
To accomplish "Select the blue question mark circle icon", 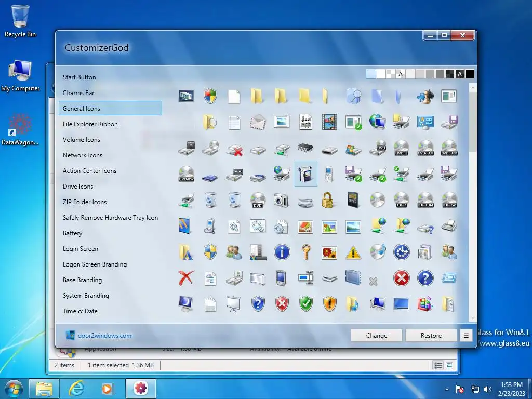I will [x=425, y=278].
